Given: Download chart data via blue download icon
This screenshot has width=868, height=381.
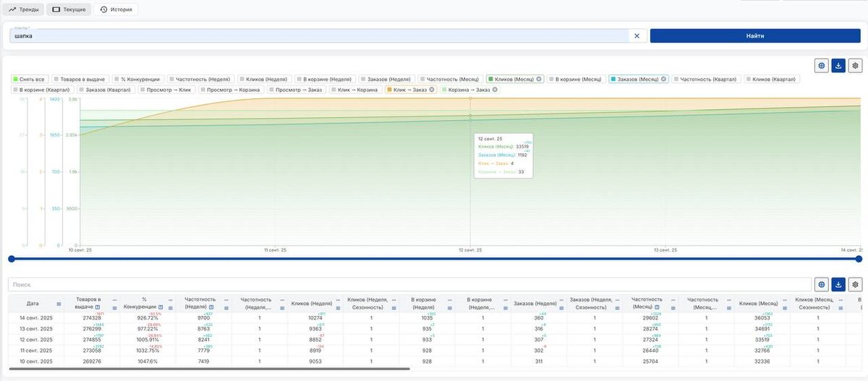Looking at the screenshot, I should pos(838,66).
